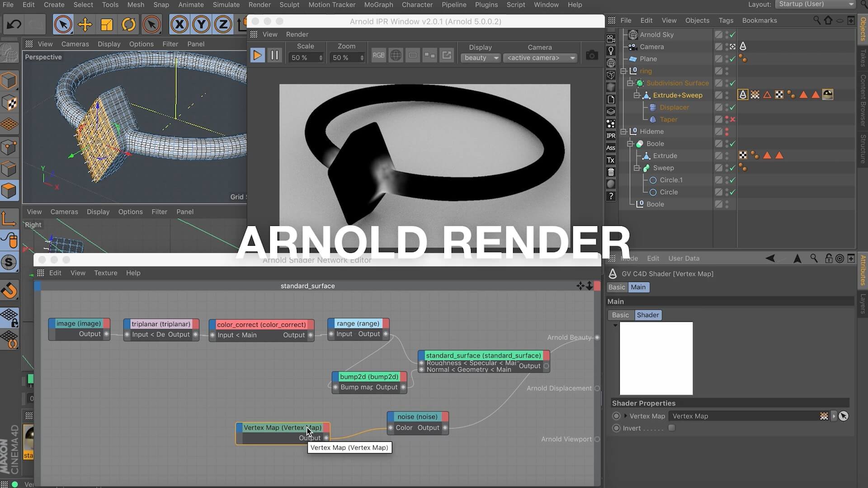Pause the Arnold IPR render

274,56
